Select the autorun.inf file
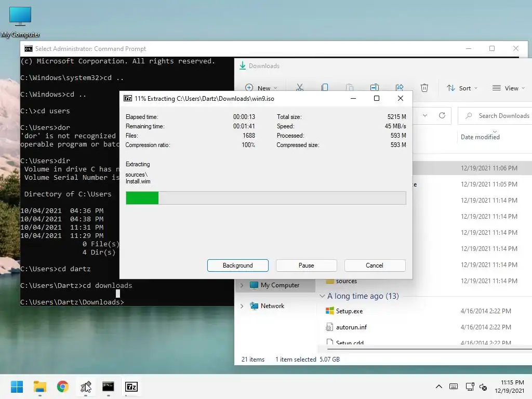This screenshot has width=532, height=399. 351,327
